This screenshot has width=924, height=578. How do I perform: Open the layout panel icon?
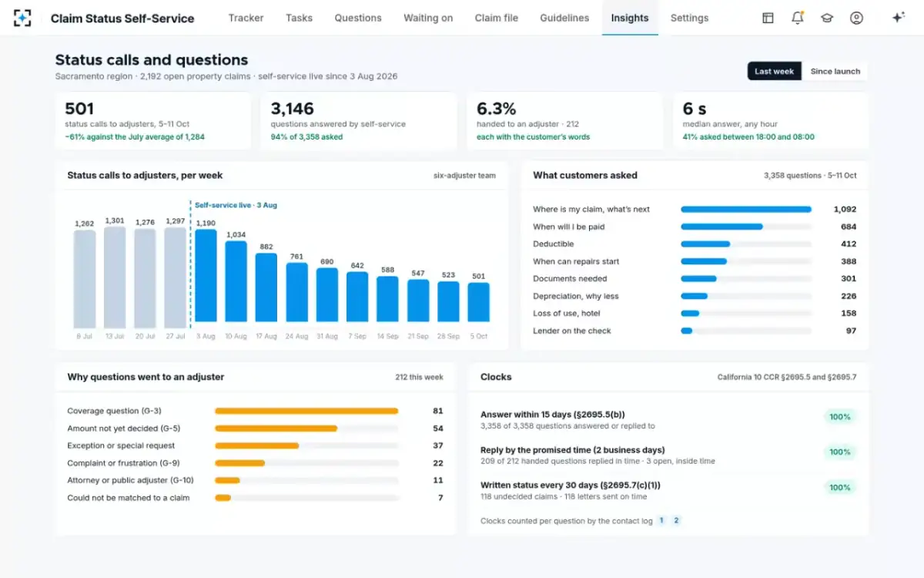point(768,18)
